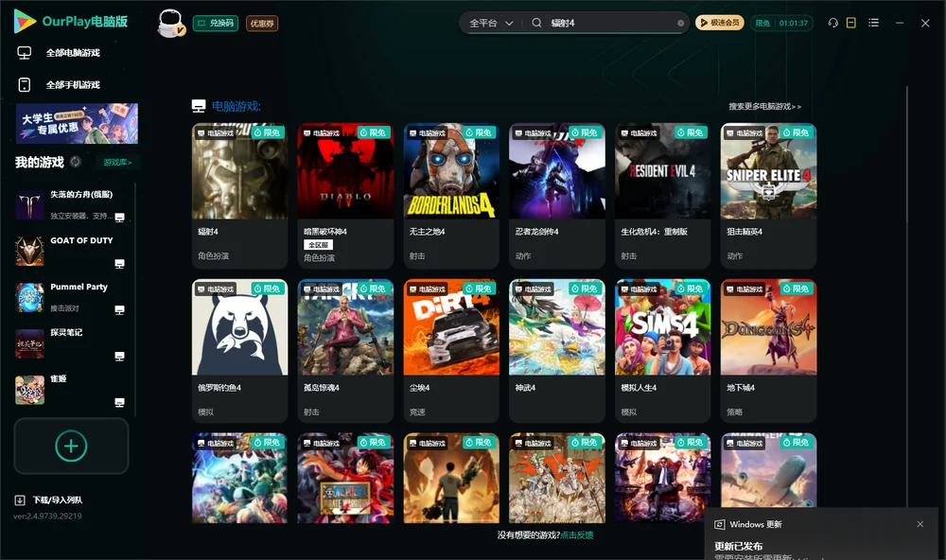Close the Windows 更新 notification
The height and width of the screenshot is (560, 946).
click(920, 524)
